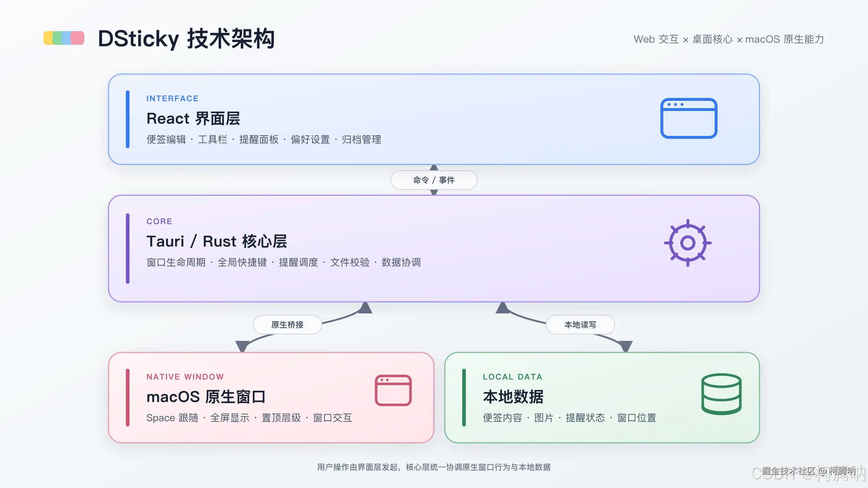Click the Space 跟随 · 全屏显示 description line
This screenshot has height=488, width=868.
click(249, 418)
